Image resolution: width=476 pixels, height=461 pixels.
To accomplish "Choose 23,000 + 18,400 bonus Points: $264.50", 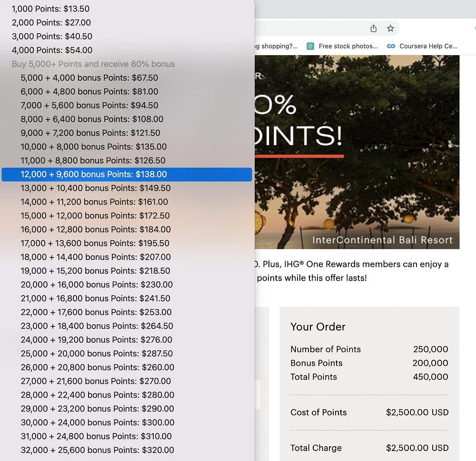I will tap(127, 326).
